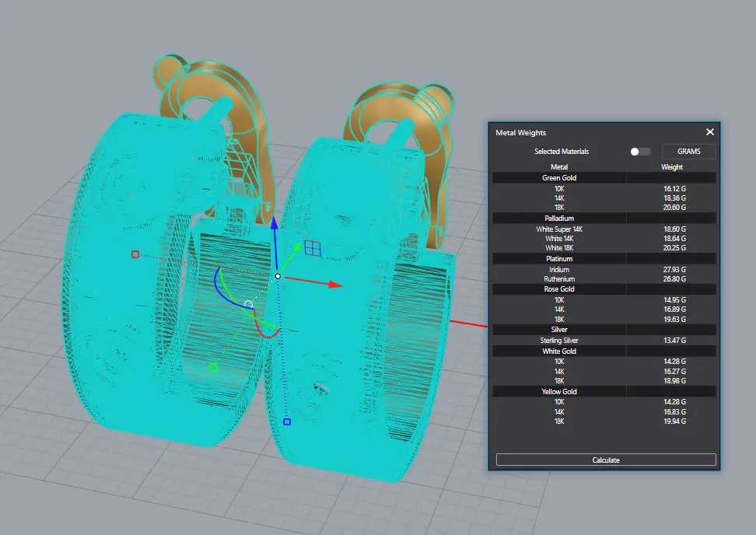Image resolution: width=756 pixels, height=535 pixels.
Task: Click the Rose Gold group header
Action: point(604,289)
